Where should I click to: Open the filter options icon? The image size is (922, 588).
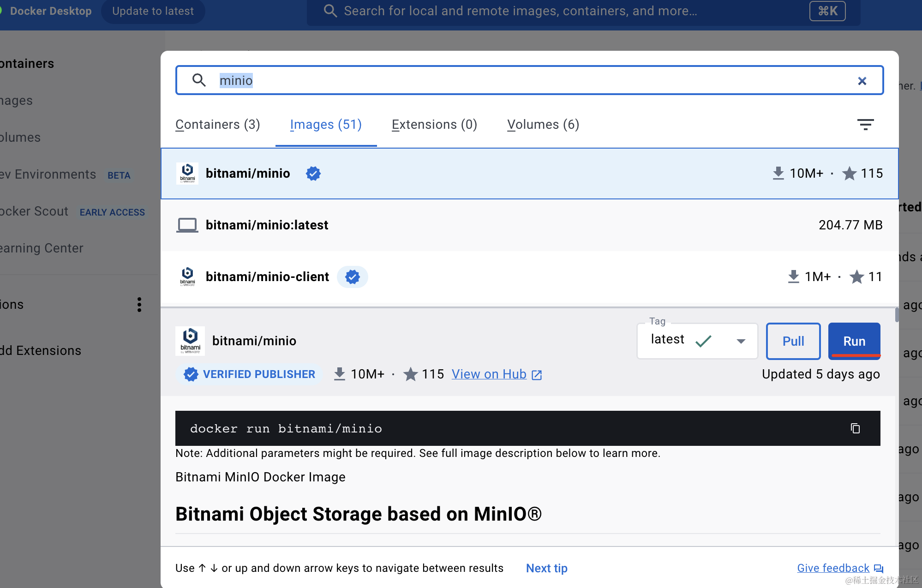[865, 124]
